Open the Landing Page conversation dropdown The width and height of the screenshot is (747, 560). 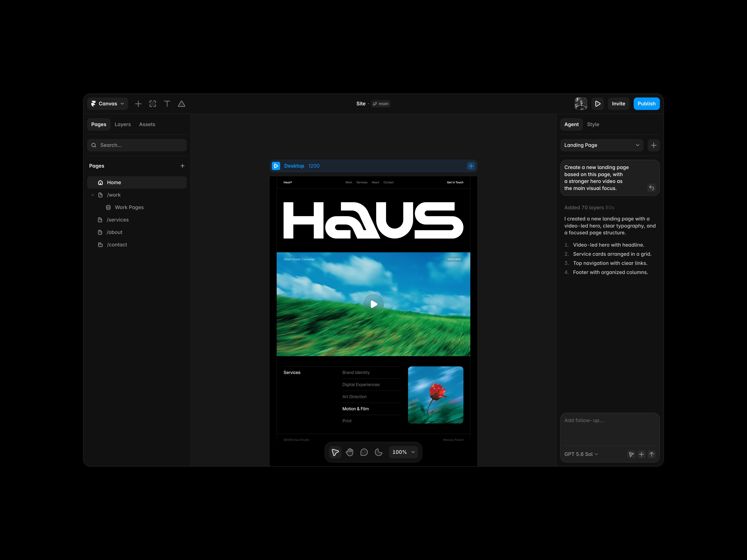coord(602,145)
